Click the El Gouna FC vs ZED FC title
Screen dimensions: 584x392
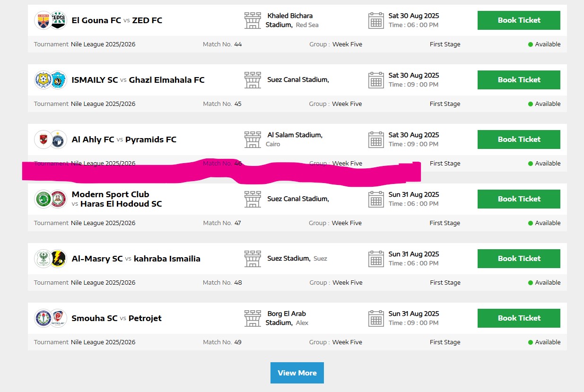coord(117,20)
